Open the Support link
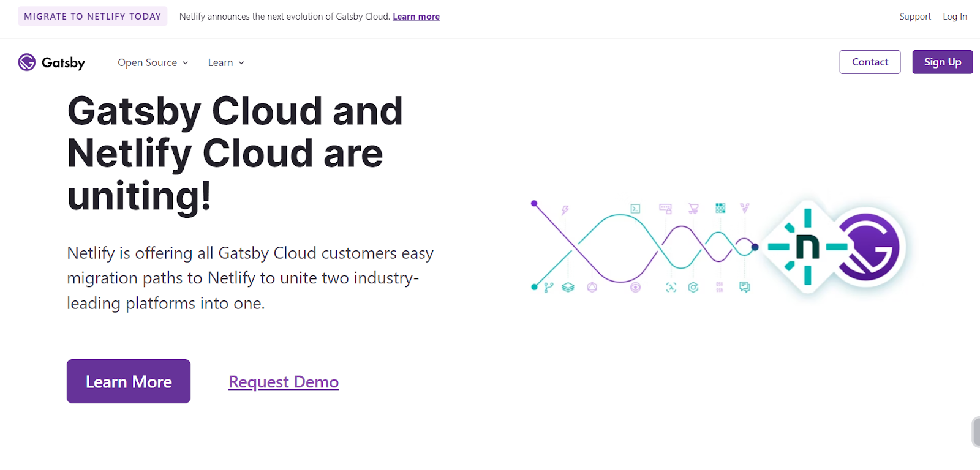 915,17
